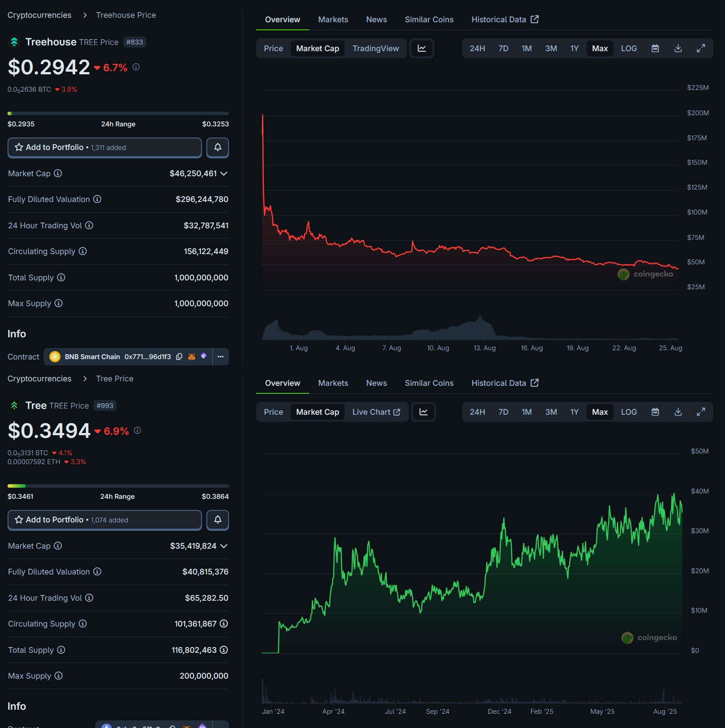Viewport: 725px width, 728px height.
Task: Click Treehouse 24h Range progress bar
Action: tap(118, 113)
